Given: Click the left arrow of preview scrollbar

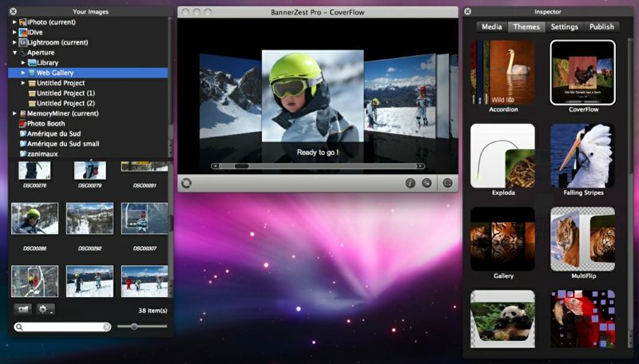Looking at the screenshot, I should (x=216, y=166).
